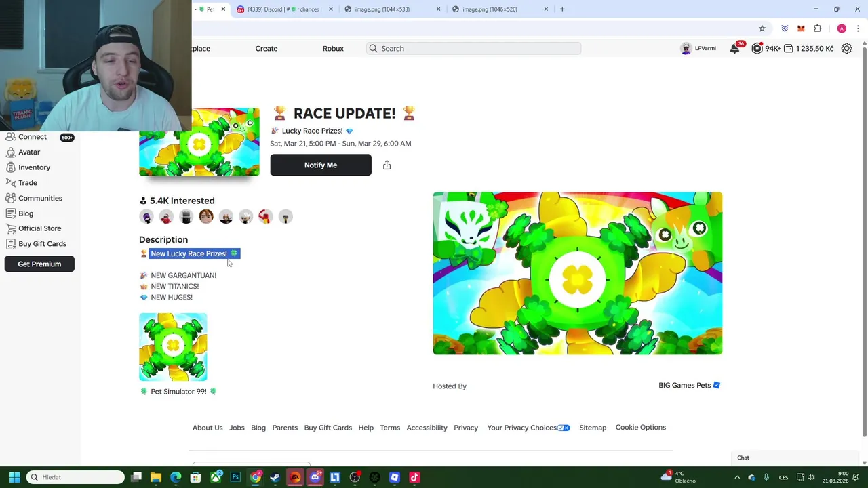Open the Chrome profile avatar icon

[x=842, y=28]
